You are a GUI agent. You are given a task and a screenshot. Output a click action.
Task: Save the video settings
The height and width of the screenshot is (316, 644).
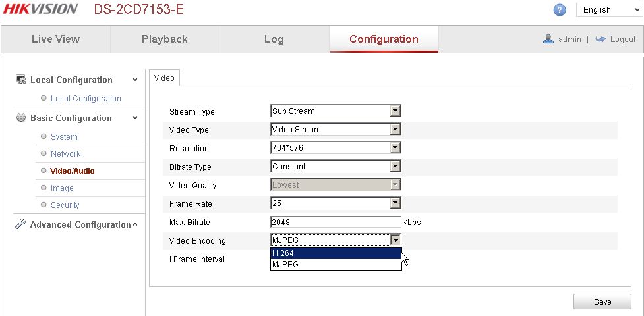[x=602, y=302]
